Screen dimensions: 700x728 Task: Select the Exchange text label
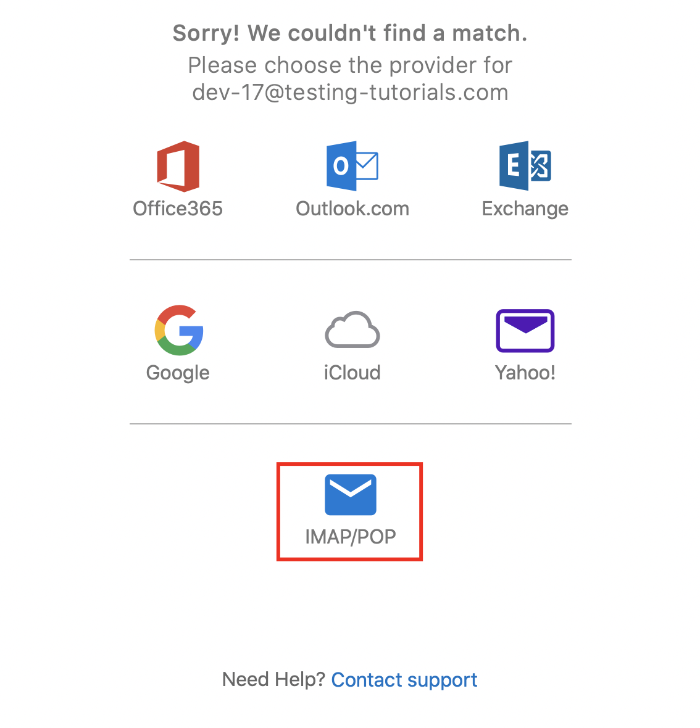click(525, 209)
